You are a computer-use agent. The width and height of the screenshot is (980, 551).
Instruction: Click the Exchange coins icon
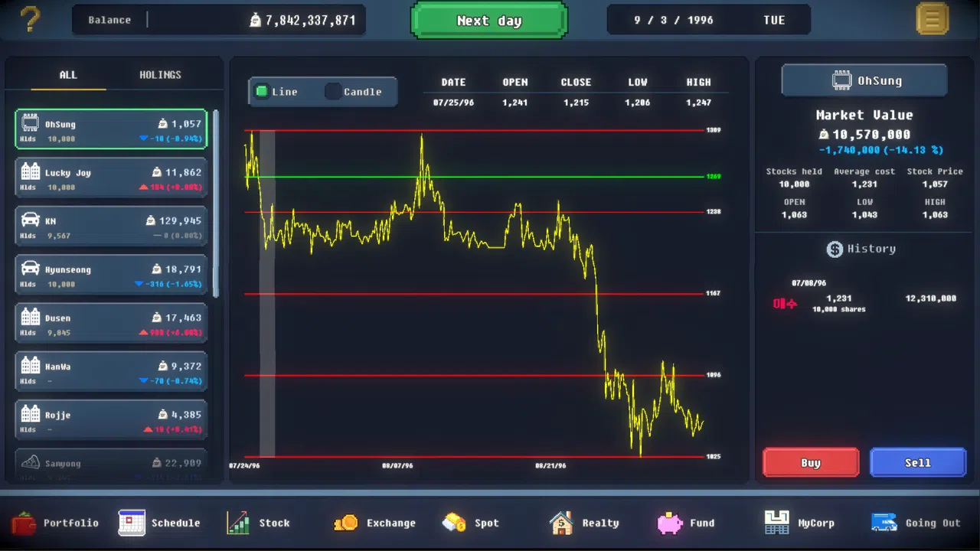click(346, 523)
